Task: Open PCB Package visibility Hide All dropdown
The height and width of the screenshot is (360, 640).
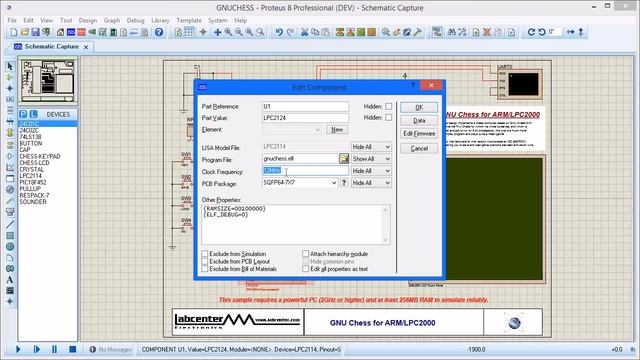Action: click(371, 183)
